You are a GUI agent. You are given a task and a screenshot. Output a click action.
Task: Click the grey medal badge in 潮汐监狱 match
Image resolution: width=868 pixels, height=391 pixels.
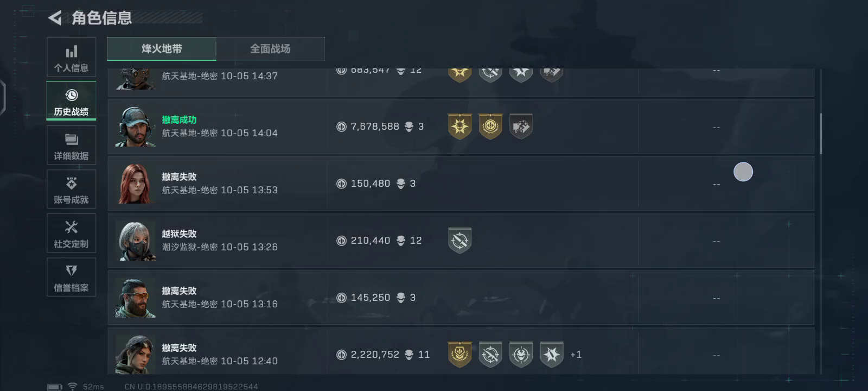point(459,241)
